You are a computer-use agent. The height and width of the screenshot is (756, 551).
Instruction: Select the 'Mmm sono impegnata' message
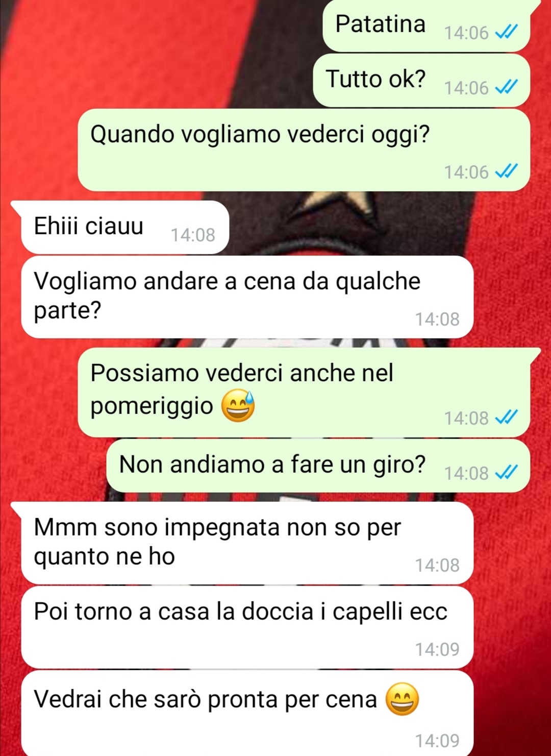pyautogui.click(x=247, y=543)
